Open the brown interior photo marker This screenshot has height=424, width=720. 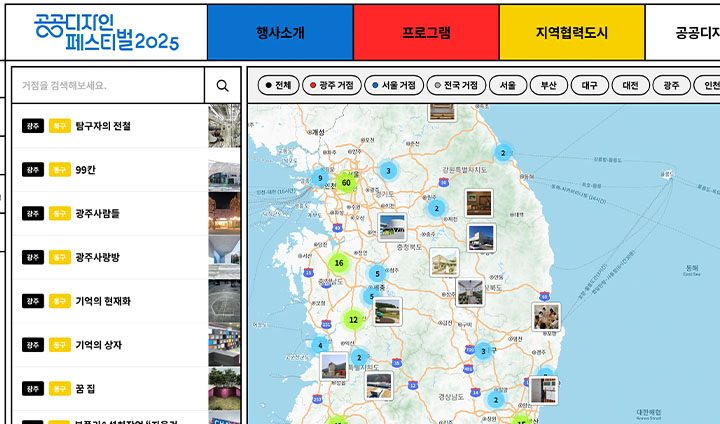coord(478,203)
